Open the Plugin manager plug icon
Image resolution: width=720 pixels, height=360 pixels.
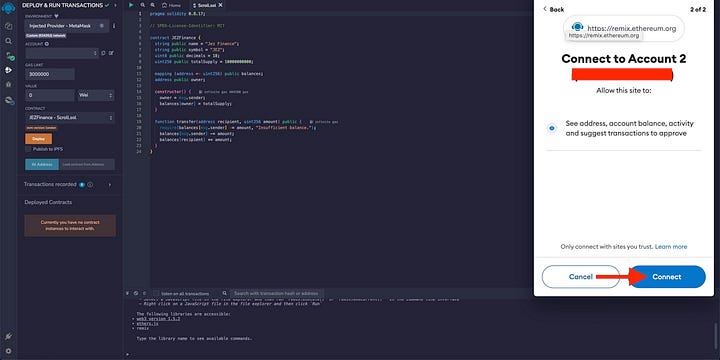click(8, 337)
